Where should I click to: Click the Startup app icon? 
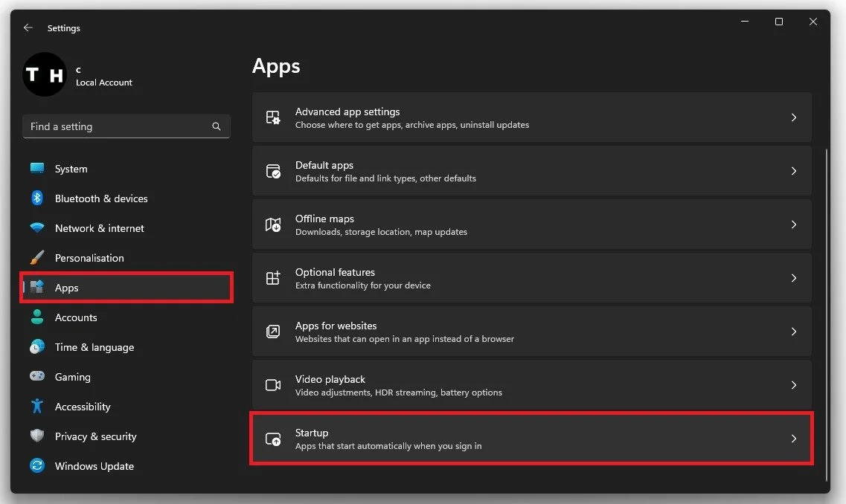(x=273, y=439)
